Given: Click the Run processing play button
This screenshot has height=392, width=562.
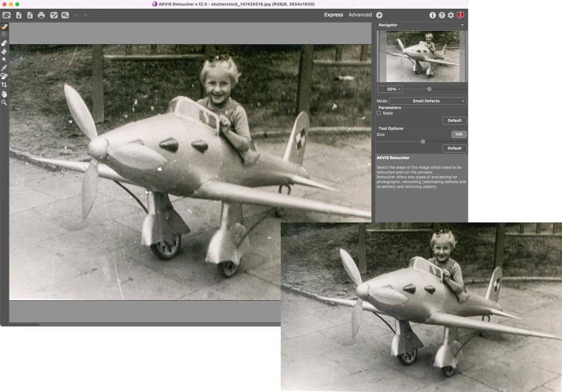Looking at the screenshot, I should (379, 15).
